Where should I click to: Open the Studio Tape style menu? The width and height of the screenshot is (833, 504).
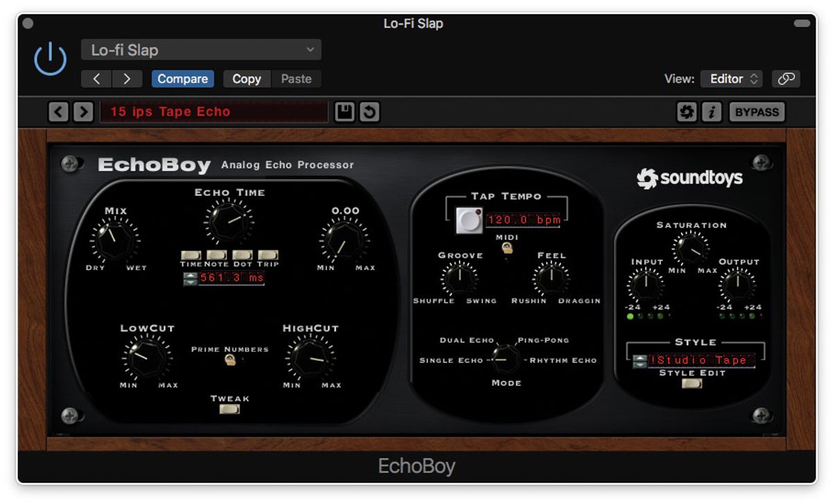pyautogui.click(x=701, y=360)
